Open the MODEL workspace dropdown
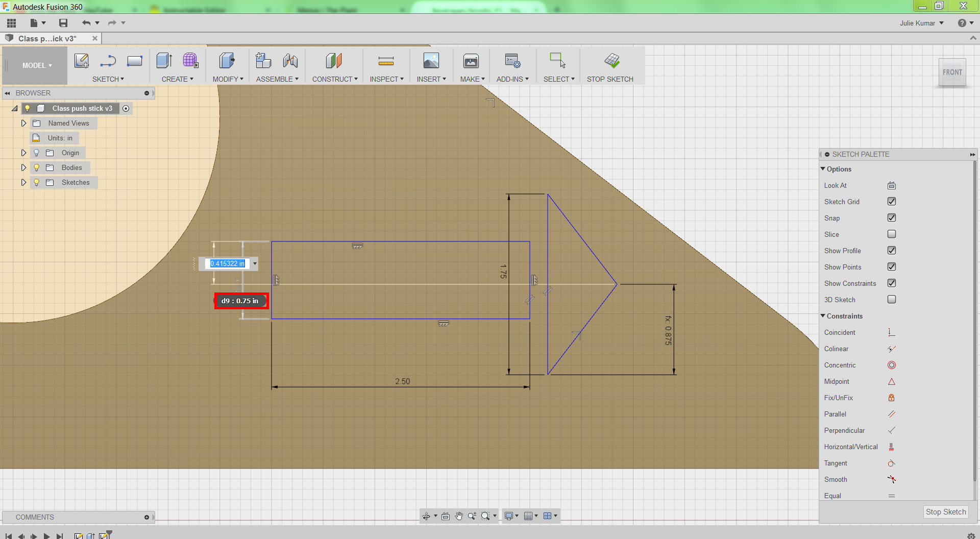The height and width of the screenshot is (539, 980). click(37, 65)
